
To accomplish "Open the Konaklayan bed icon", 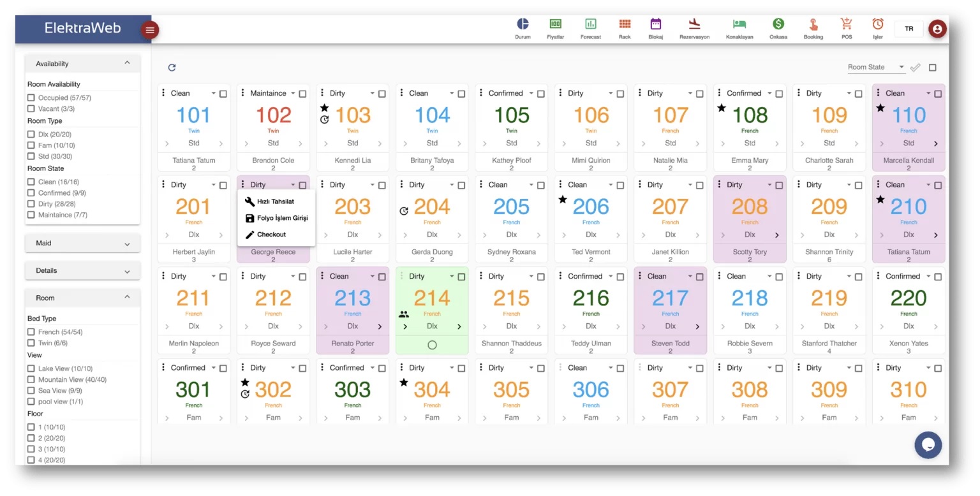I will 739,24.
